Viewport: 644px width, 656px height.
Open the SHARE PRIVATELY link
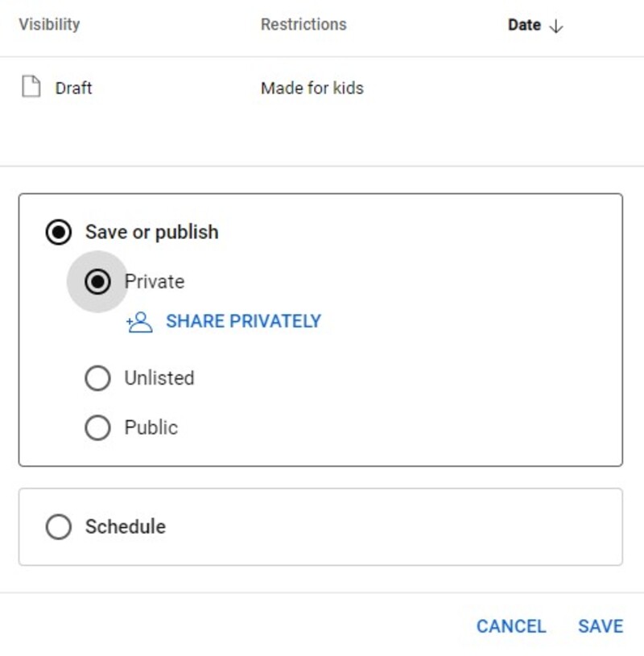(243, 321)
